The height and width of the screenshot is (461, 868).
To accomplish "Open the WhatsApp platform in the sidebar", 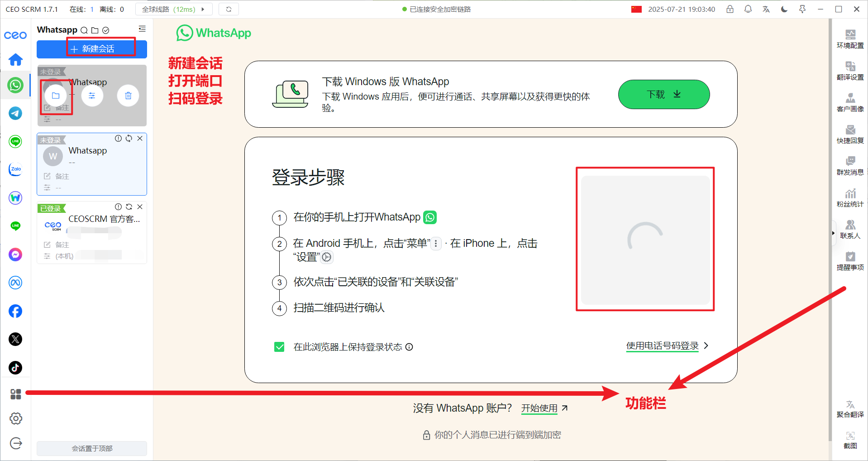I will [15, 85].
